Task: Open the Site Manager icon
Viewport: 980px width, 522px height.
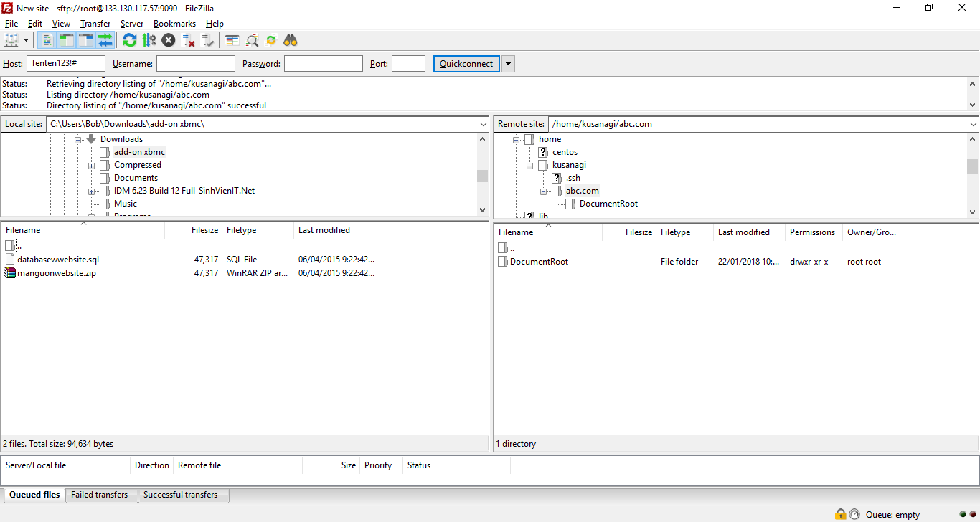Action: click(x=11, y=40)
